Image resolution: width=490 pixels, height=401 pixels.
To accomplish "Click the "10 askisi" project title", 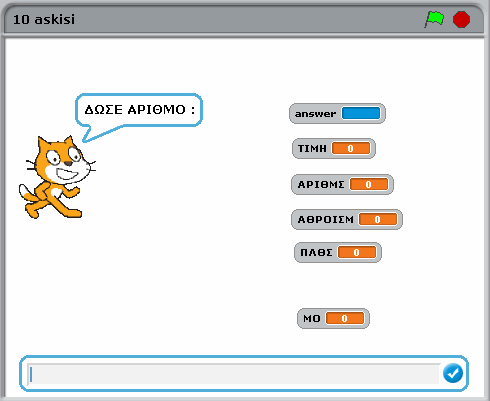I will 44,19.
